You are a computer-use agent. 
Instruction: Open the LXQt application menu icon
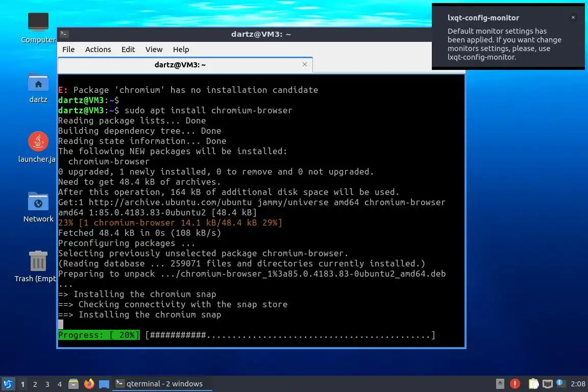(x=8, y=384)
